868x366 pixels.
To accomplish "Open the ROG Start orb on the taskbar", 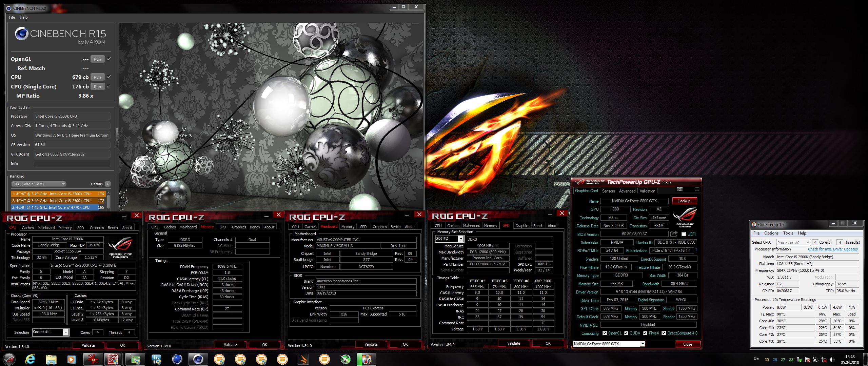I will [9, 359].
